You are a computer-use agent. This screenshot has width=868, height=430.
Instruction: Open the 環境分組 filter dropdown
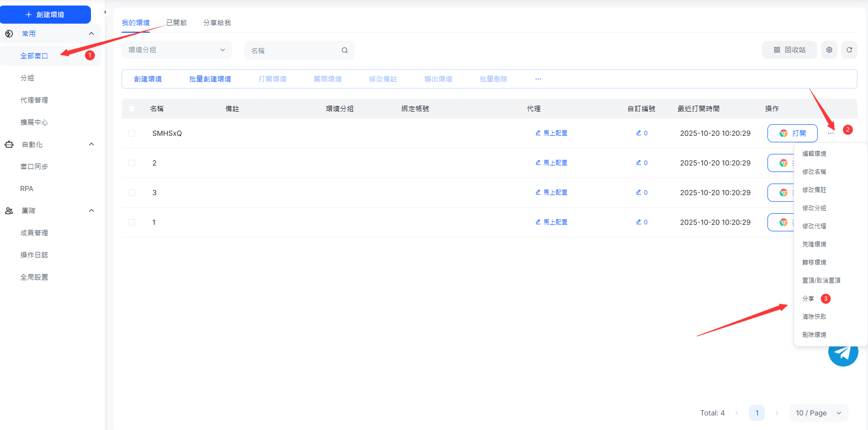tap(176, 50)
